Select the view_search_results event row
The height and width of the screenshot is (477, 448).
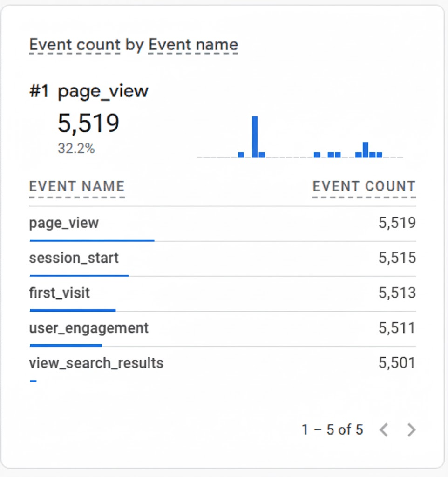tap(96, 362)
